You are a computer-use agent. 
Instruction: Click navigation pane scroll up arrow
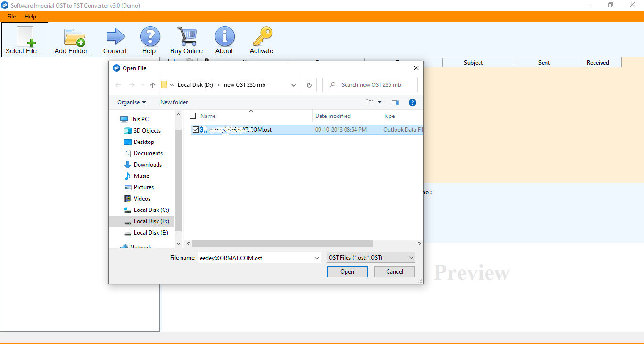click(178, 114)
